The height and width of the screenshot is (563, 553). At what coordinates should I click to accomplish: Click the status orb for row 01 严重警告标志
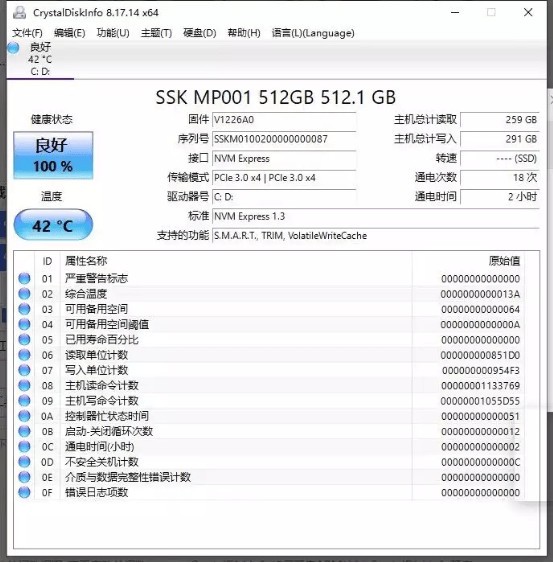coord(24,278)
